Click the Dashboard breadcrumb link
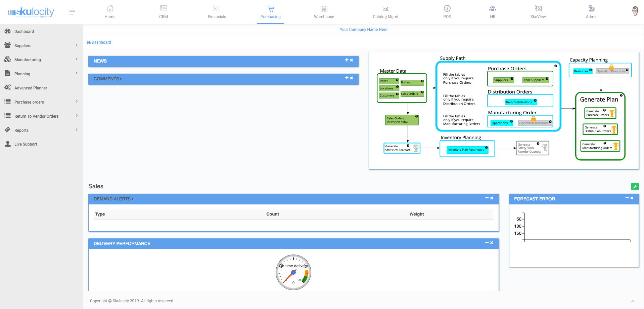This screenshot has width=644, height=309. pos(101,42)
